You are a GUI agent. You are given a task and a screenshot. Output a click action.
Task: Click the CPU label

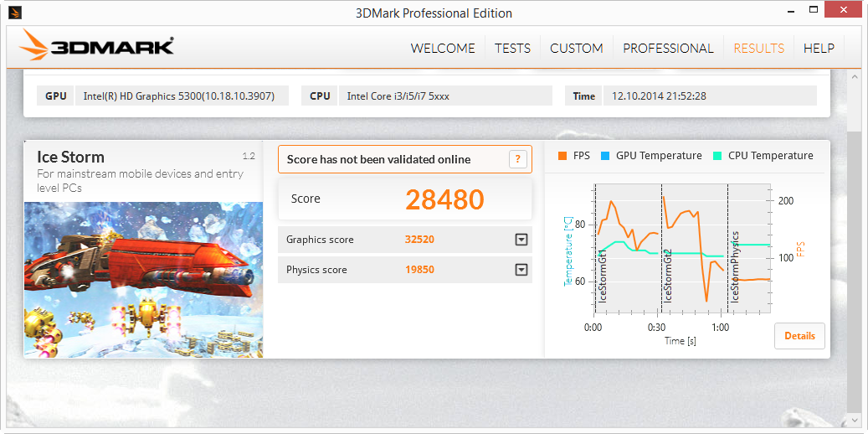[x=320, y=96]
